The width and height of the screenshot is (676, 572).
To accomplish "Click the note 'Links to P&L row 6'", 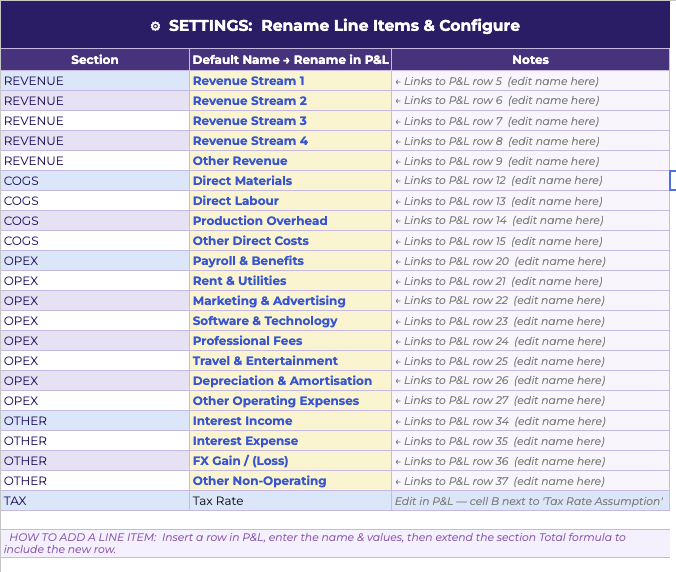I will [530, 100].
